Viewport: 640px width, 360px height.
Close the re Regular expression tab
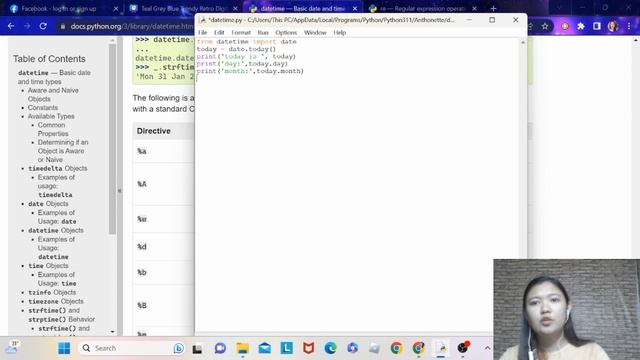point(474,9)
